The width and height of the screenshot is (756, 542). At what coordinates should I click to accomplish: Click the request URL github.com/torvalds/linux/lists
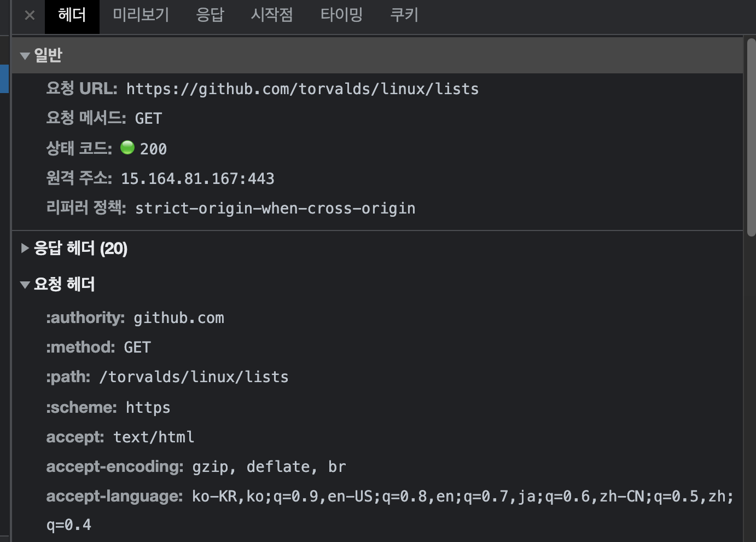[303, 89]
